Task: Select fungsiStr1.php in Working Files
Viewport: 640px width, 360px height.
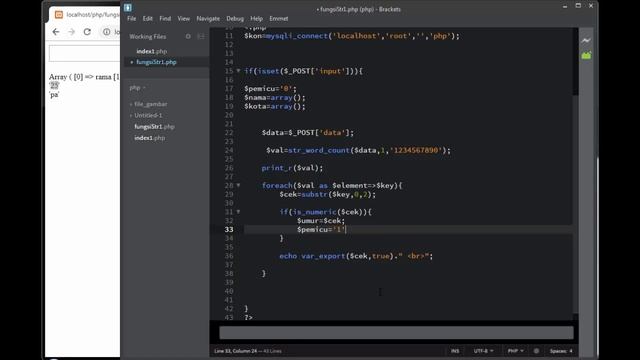Action: pos(156,62)
